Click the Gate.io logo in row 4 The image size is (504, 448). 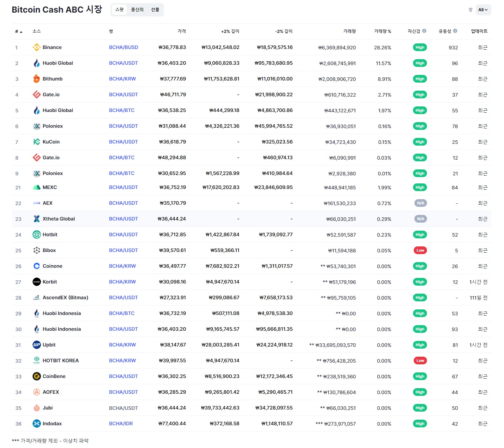coord(36,94)
